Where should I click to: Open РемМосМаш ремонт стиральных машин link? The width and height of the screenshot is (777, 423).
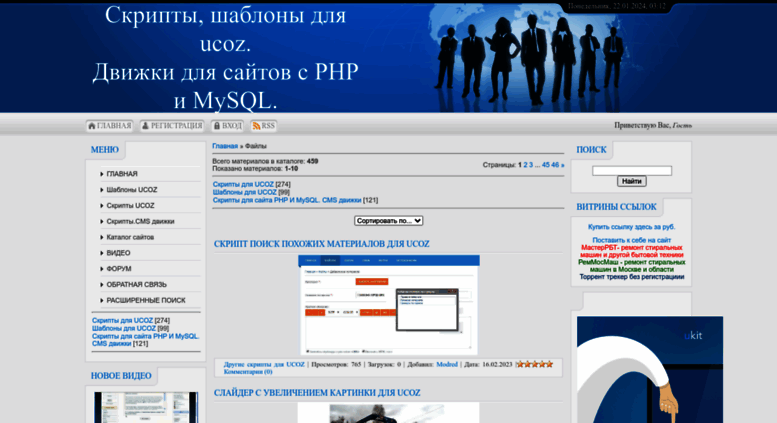click(632, 266)
